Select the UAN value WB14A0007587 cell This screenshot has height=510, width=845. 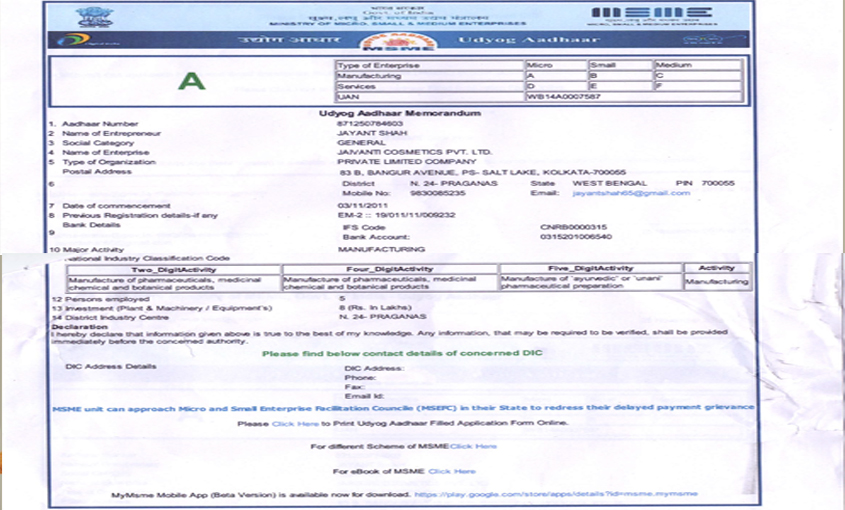(559, 97)
